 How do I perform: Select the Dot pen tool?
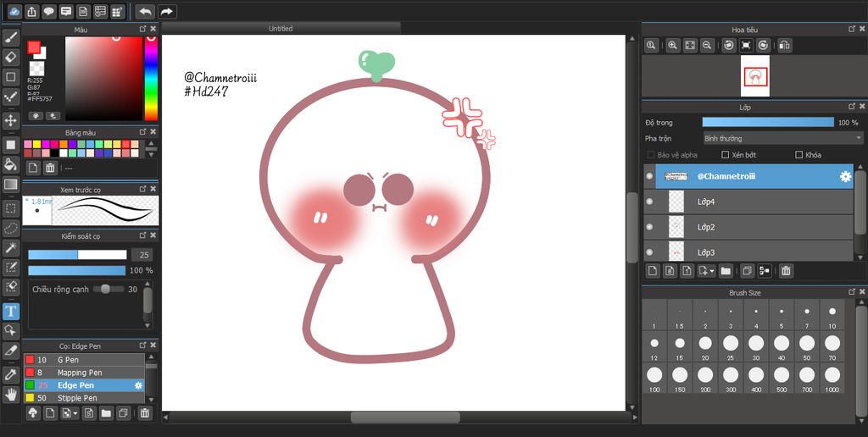(11, 97)
